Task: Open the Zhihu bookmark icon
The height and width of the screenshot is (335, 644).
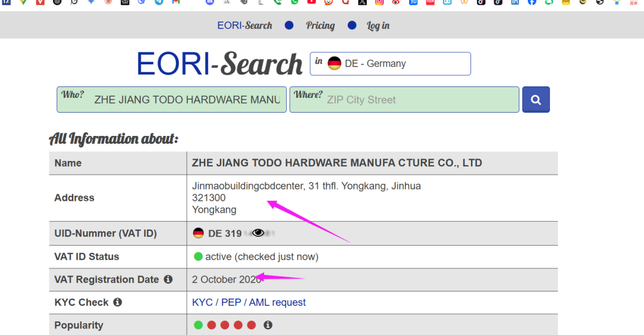Action: coord(413,2)
